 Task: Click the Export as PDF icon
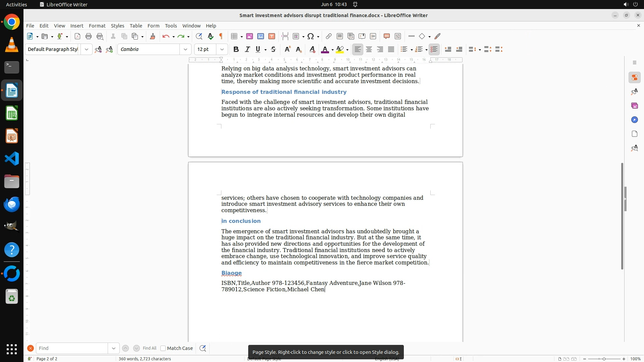coord(77,37)
